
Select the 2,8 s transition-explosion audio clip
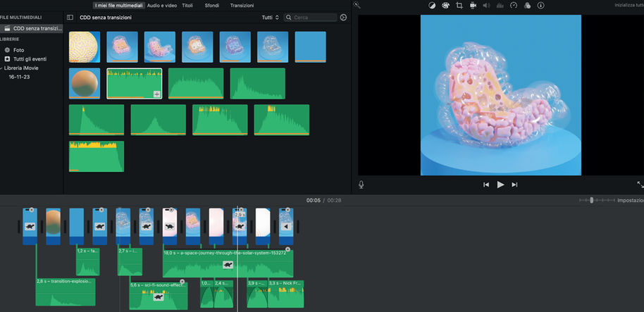coord(66,292)
